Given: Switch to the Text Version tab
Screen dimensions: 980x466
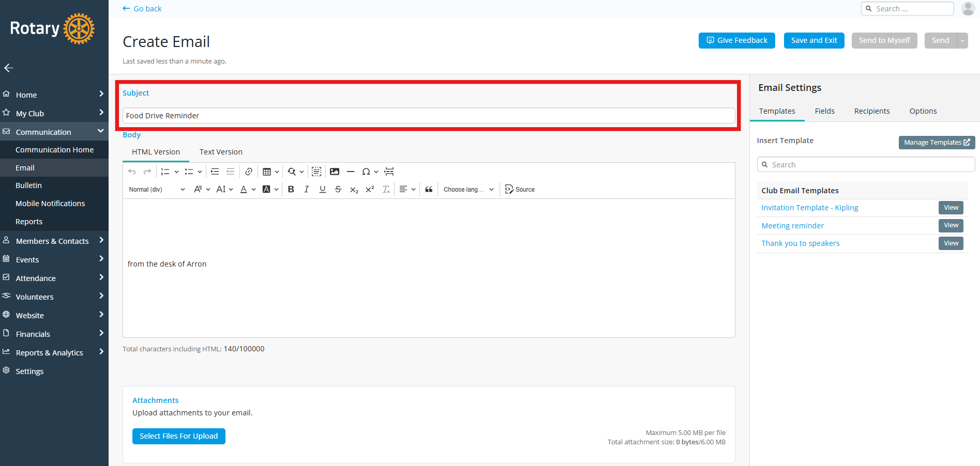Looking at the screenshot, I should 221,151.
